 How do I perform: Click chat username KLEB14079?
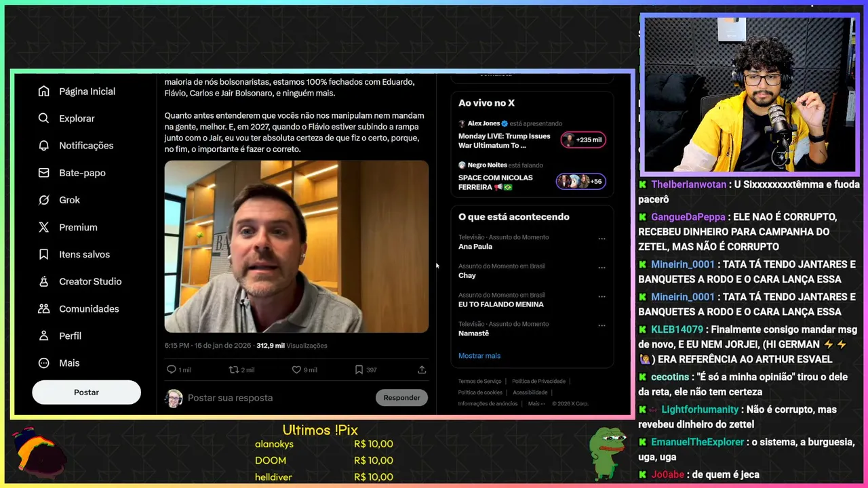[x=677, y=329]
